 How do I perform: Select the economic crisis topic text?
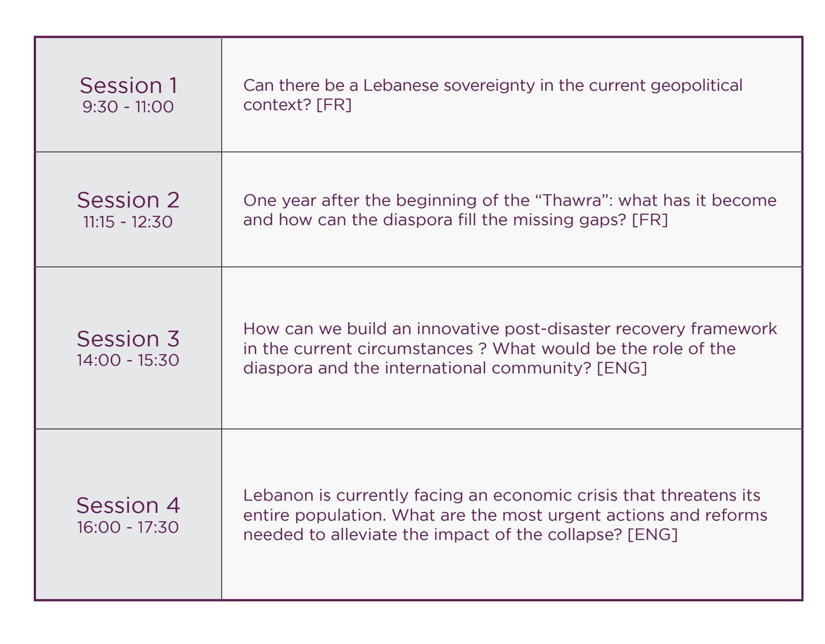tap(506, 515)
